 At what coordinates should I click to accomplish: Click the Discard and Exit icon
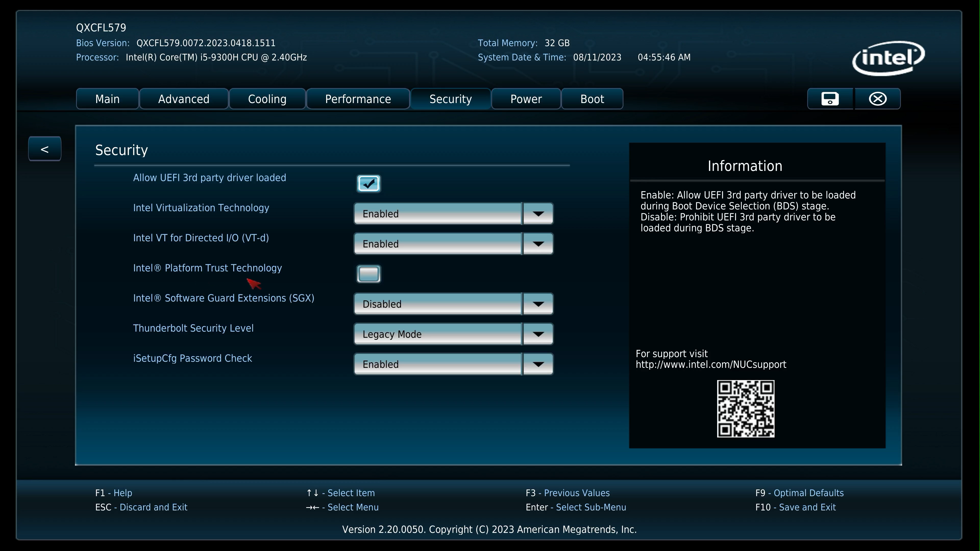(x=878, y=98)
